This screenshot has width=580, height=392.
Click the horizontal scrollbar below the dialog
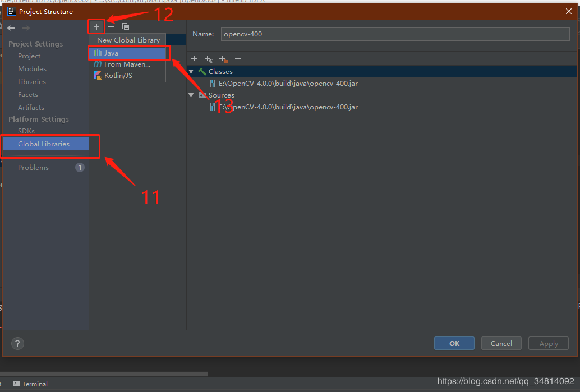(x=104, y=374)
